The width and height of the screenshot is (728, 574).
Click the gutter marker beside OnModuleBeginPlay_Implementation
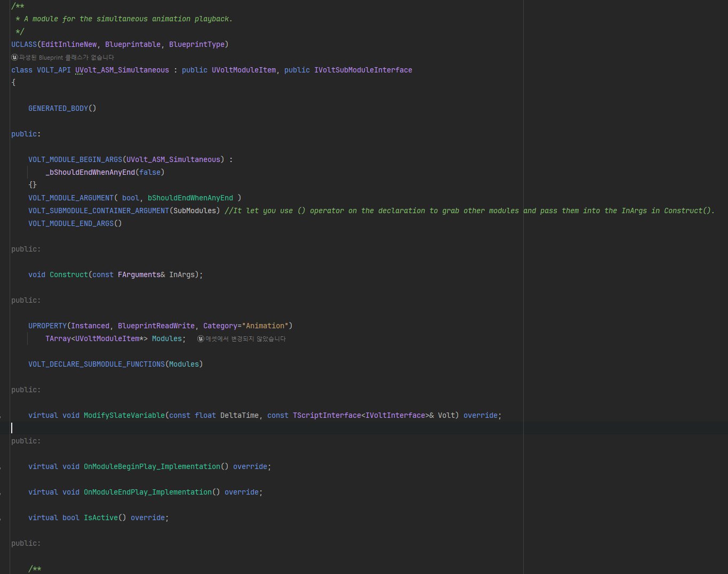(1, 467)
